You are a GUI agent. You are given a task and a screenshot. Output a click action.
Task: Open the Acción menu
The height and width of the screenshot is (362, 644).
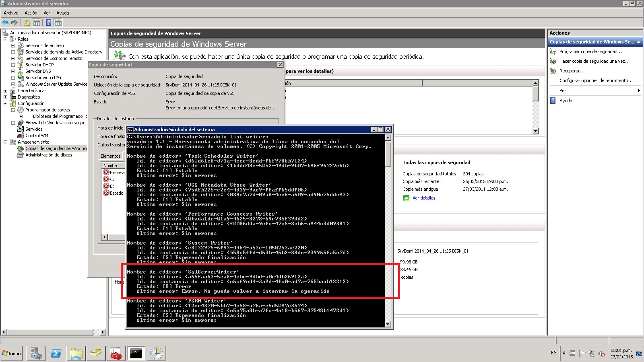pos(31,13)
